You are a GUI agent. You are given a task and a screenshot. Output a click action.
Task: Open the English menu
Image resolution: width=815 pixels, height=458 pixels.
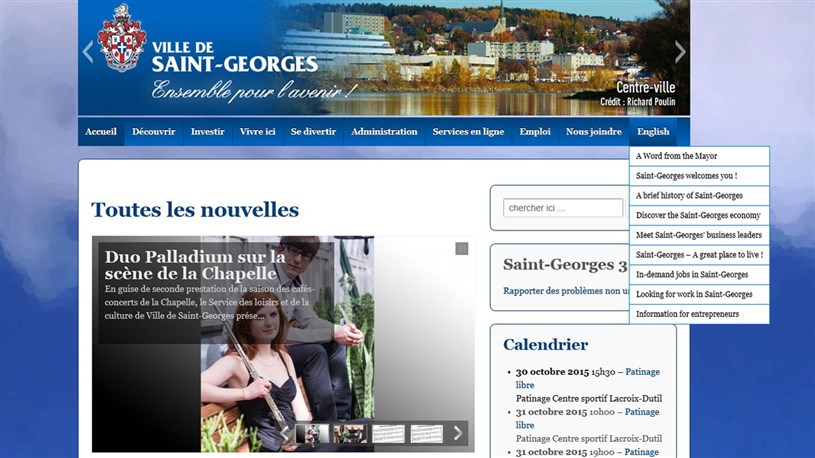[x=653, y=132]
